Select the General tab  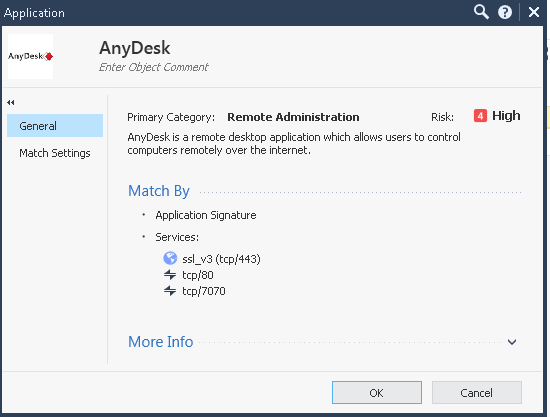pyautogui.click(x=55, y=126)
